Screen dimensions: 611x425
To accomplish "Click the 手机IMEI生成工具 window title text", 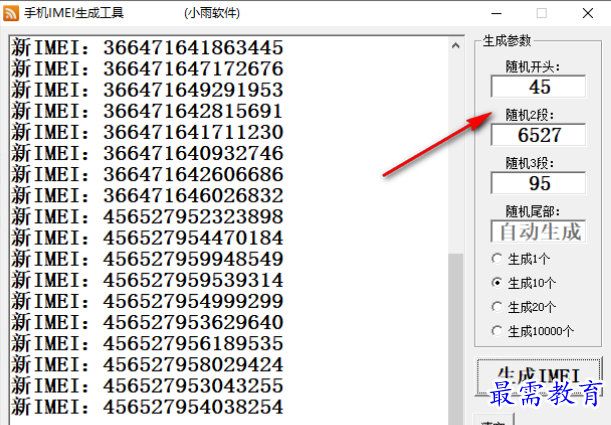I will click(x=74, y=13).
